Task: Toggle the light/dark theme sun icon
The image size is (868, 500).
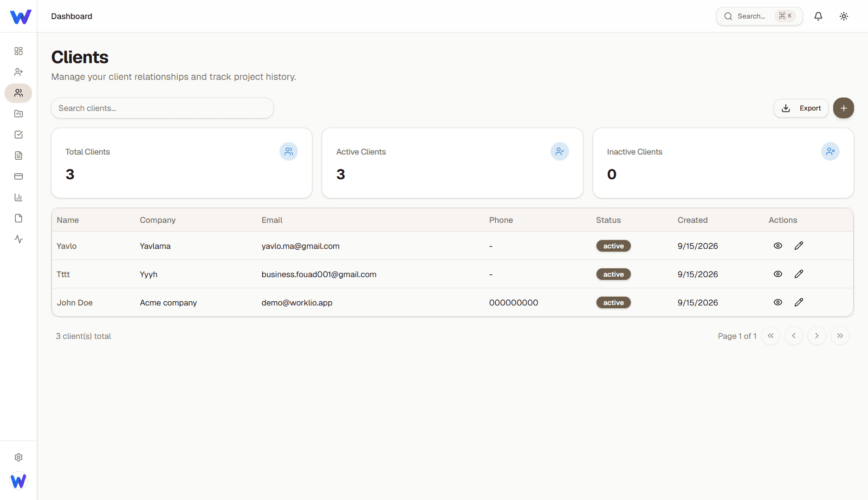Action: point(844,16)
